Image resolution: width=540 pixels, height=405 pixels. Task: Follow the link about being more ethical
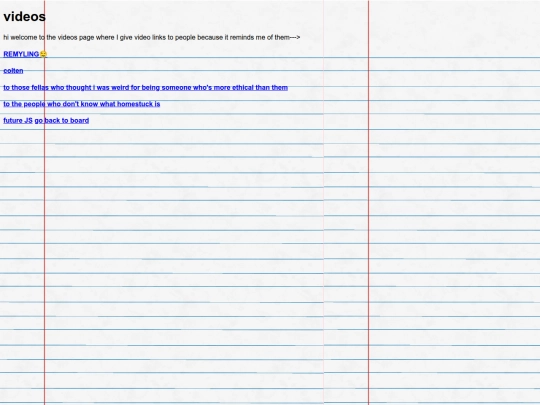(x=145, y=87)
